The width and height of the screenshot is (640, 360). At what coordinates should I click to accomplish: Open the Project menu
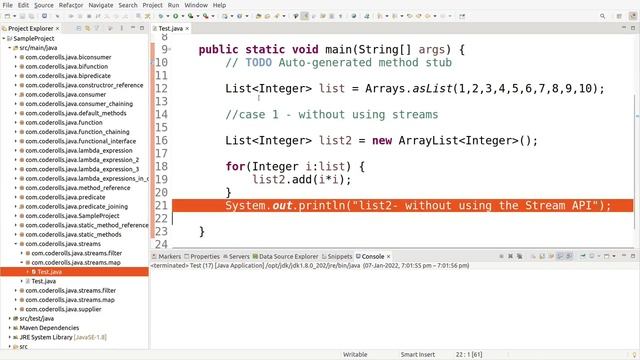pyautogui.click(x=152, y=5)
